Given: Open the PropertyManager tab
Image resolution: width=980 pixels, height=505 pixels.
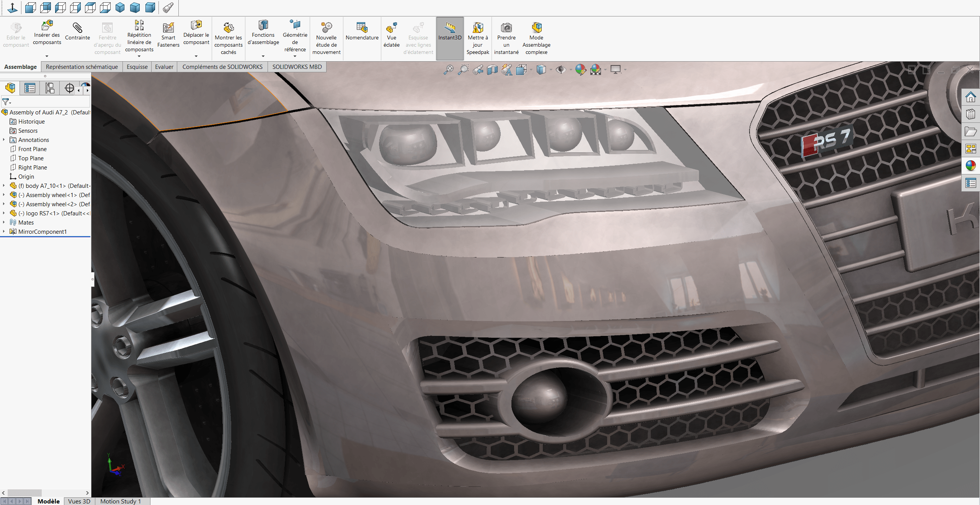Looking at the screenshot, I should [30, 88].
